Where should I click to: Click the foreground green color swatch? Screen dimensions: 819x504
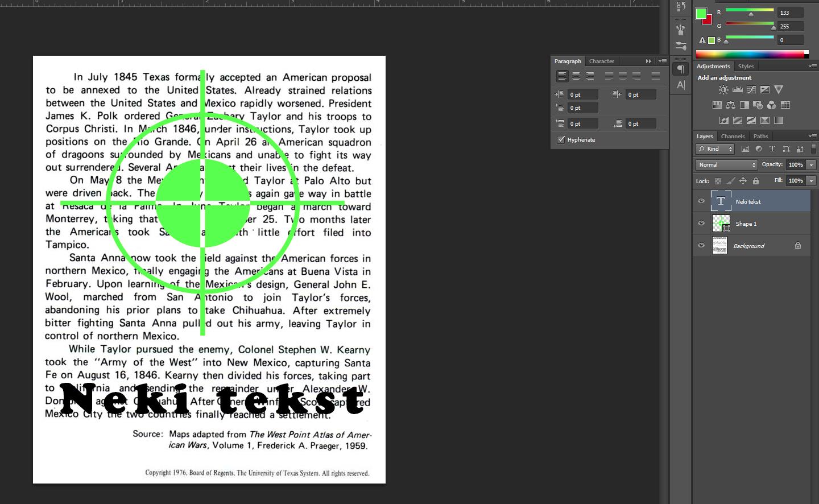click(701, 13)
